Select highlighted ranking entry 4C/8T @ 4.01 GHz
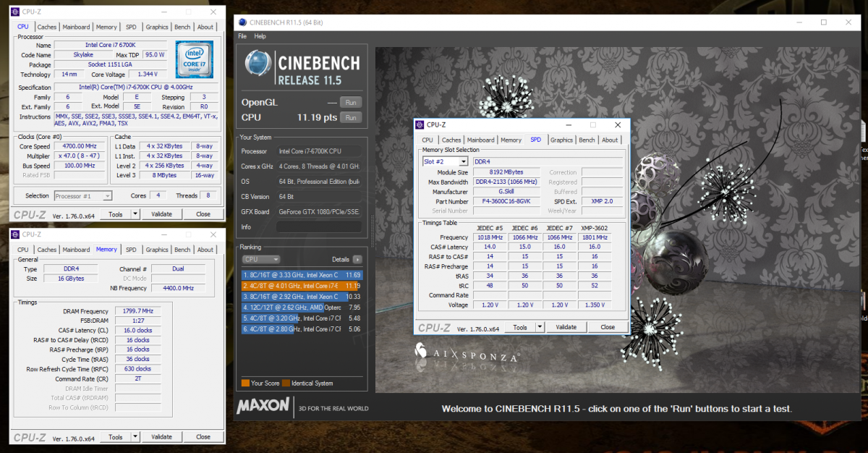 click(302, 286)
